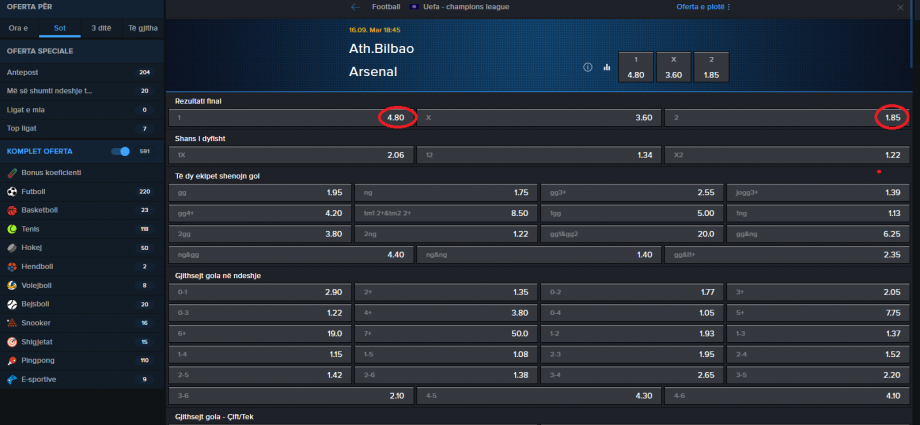Click the Champions League flag icon
This screenshot has width=920, height=425.
(x=414, y=7)
